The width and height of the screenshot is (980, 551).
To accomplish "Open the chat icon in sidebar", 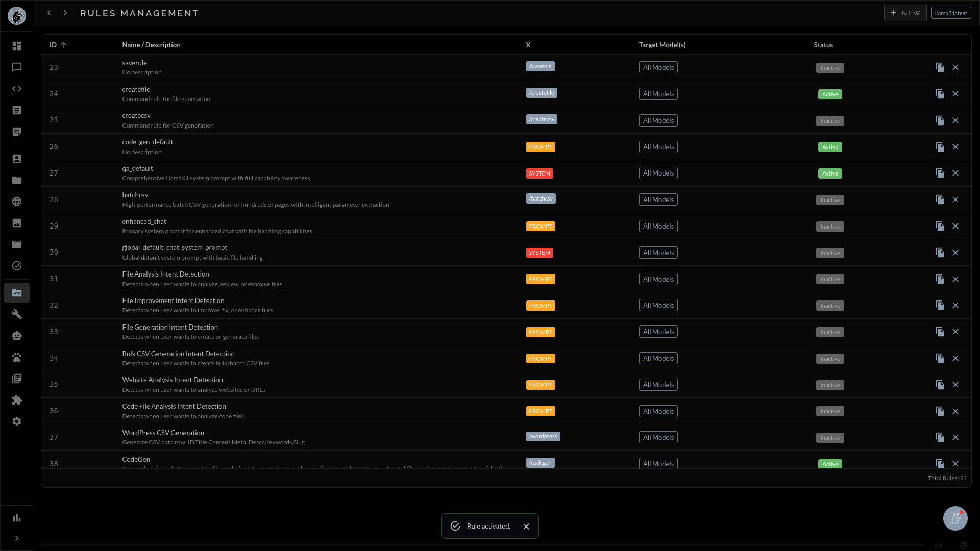I will click(x=17, y=67).
